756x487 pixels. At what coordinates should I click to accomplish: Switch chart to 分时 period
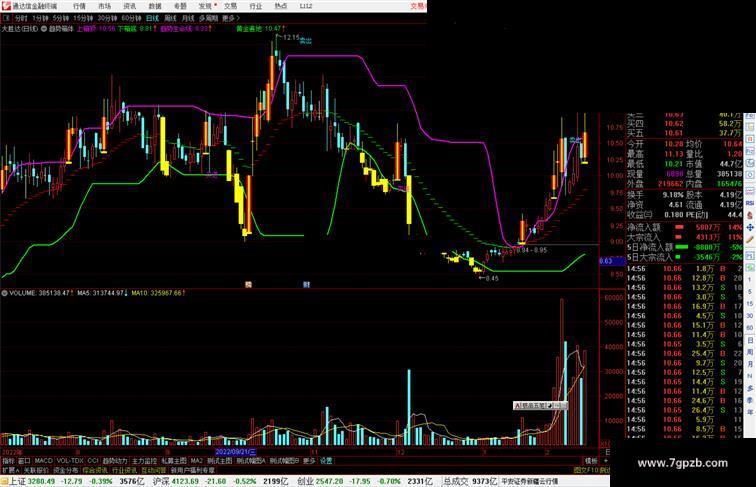tap(21, 18)
